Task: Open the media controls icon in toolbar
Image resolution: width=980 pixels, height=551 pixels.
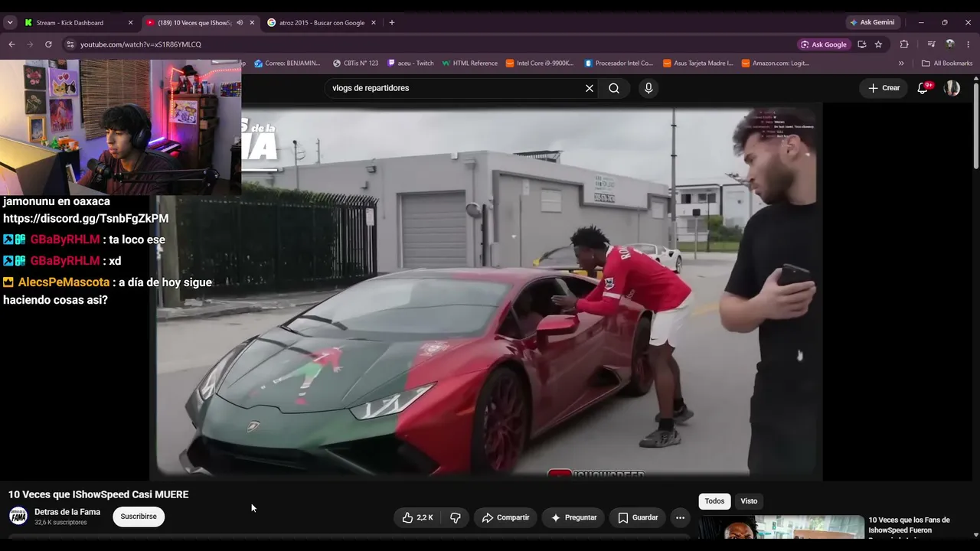Action: (931, 44)
